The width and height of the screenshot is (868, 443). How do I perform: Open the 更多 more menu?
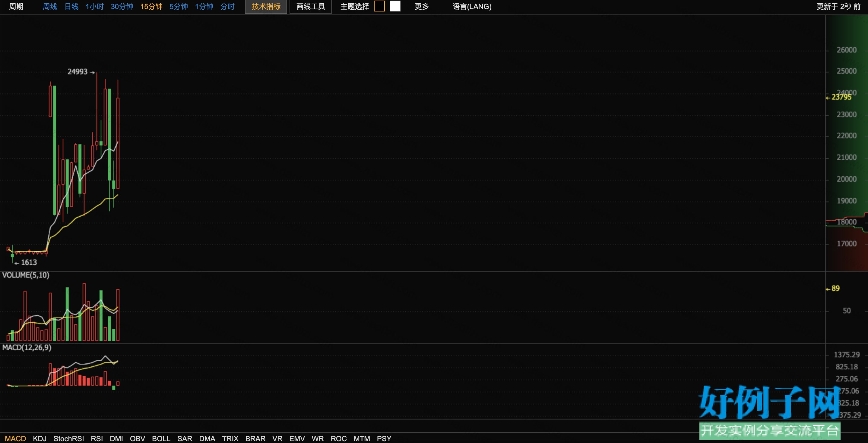click(422, 6)
